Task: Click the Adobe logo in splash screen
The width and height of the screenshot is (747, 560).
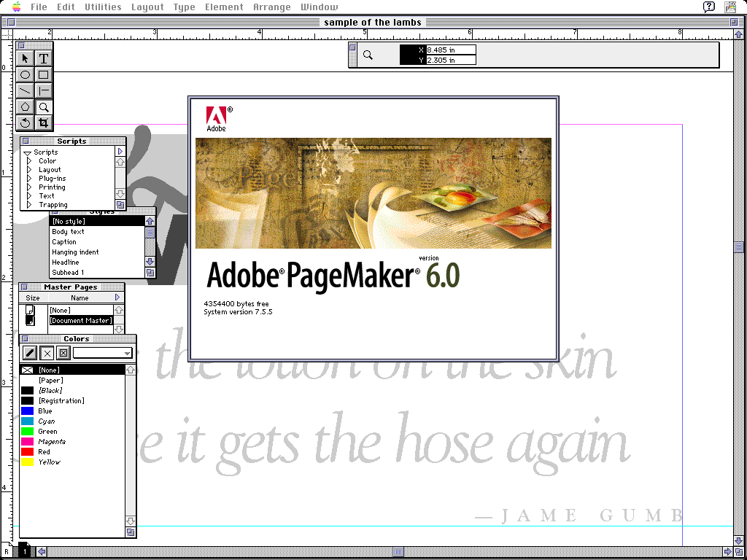Action: 217,119
